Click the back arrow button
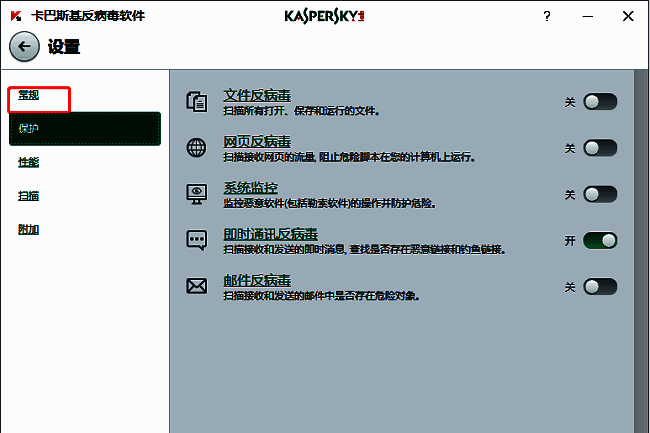Screen dimensions: 650x433 [24, 46]
